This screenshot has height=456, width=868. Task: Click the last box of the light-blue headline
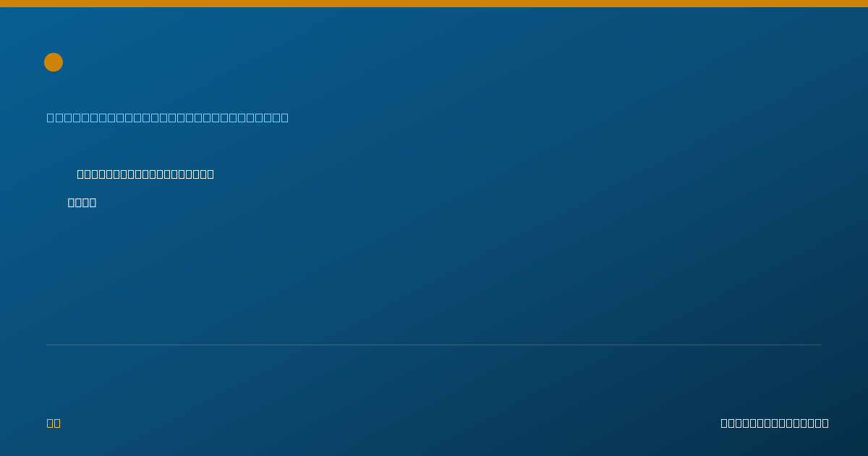(284, 117)
